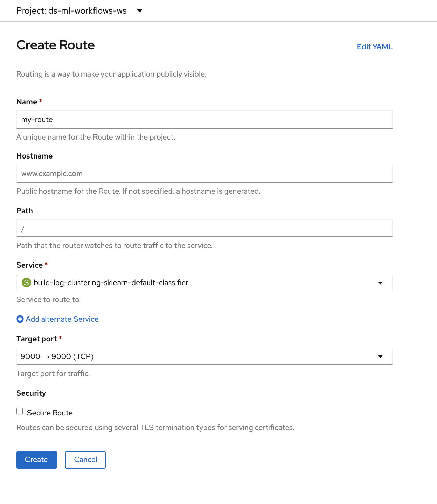The height and width of the screenshot is (504, 437).
Task: Open the Service selection dropdown
Action: coord(204,282)
